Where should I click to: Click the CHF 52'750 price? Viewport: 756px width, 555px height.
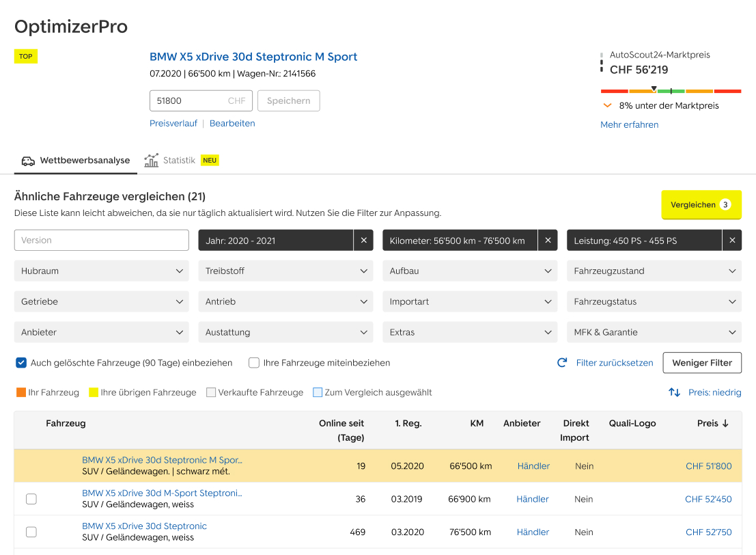click(x=708, y=532)
